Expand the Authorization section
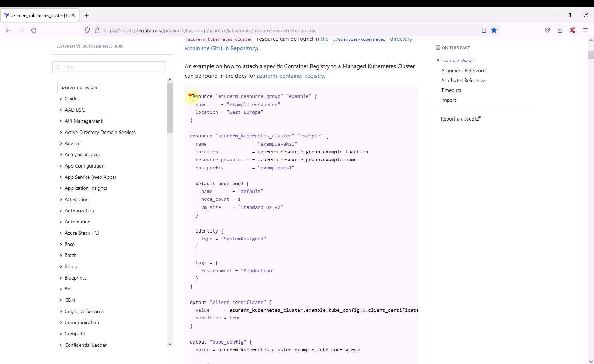 click(x=79, y=211)
